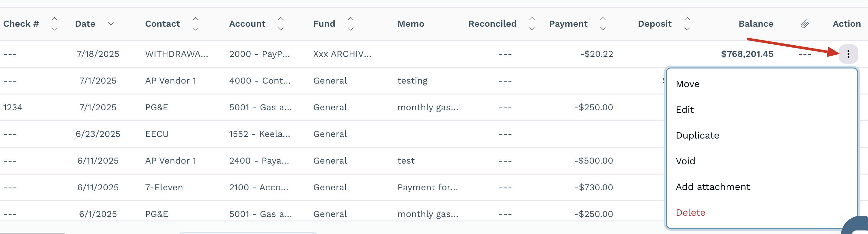Click the red Delete option
This screenshot has height=234, width=868.
pyautogui.click(x=690, y=212)
